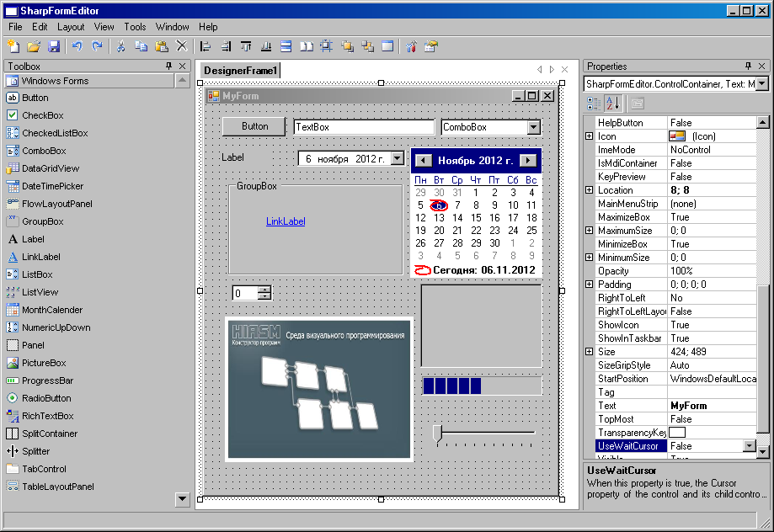Click the trackbar slider thumb on form
The height and width of the screenshot is (532, 774).
click(x=437, y=433)
